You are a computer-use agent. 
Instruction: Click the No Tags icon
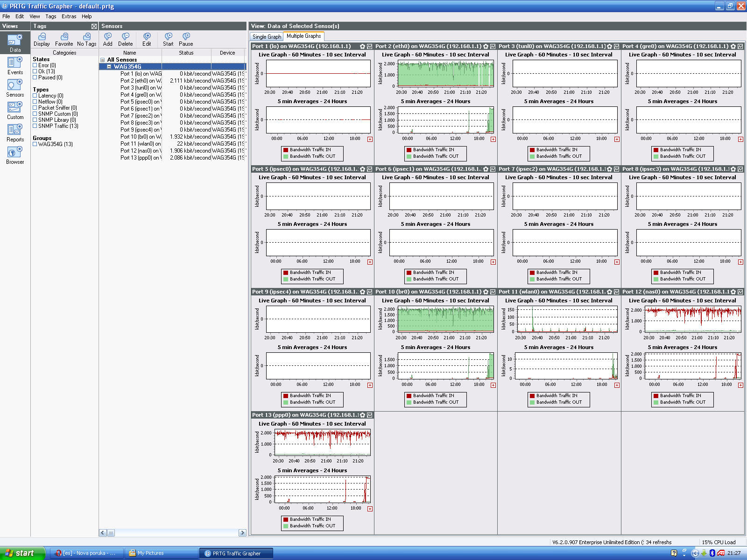tap(86, 40)
